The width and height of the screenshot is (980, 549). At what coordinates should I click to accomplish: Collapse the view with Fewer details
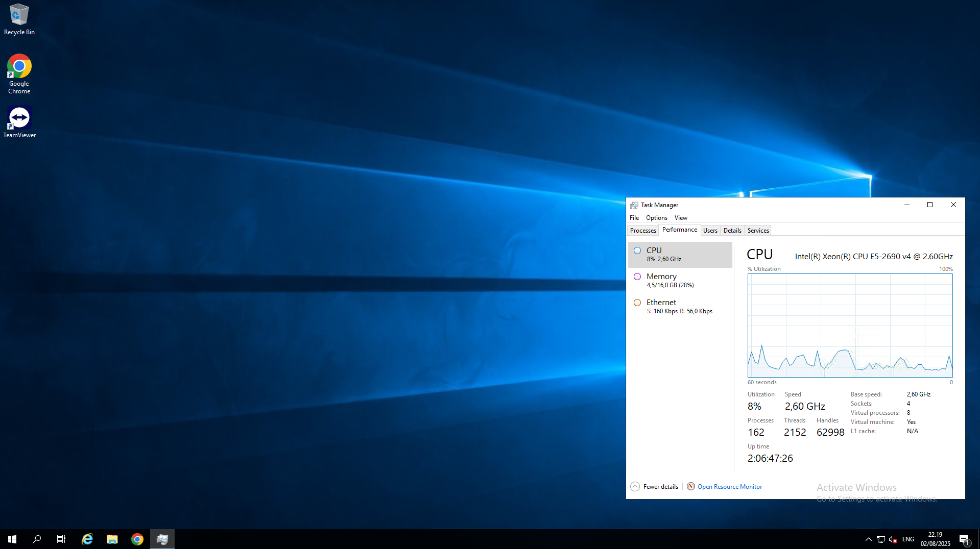pyautogui.click(x=660, y=486)
